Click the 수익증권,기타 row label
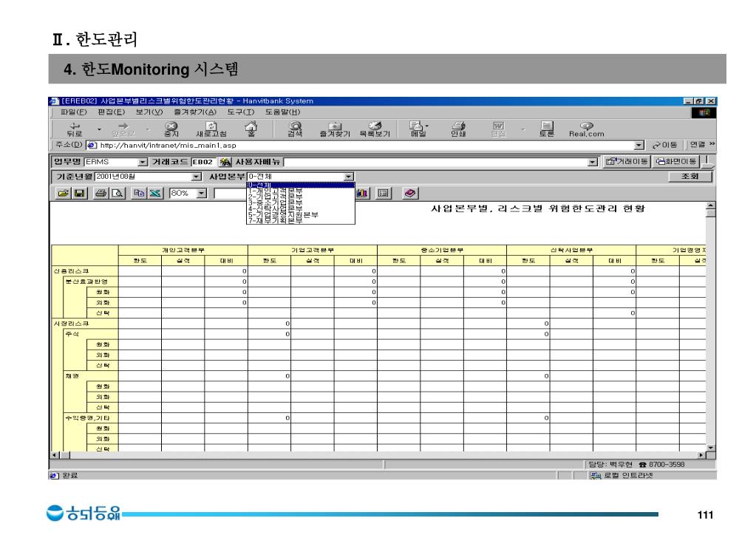756x535 pixels. [88, 418]
